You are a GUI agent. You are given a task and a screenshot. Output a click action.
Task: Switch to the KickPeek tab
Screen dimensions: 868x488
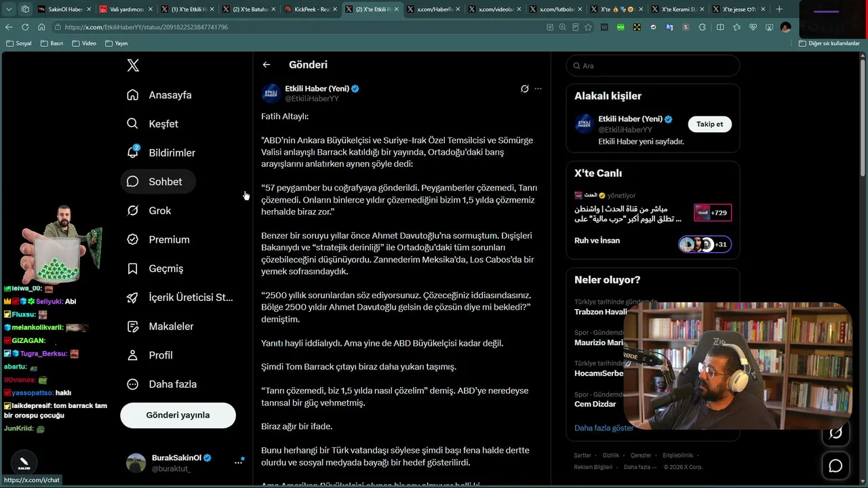310,9
